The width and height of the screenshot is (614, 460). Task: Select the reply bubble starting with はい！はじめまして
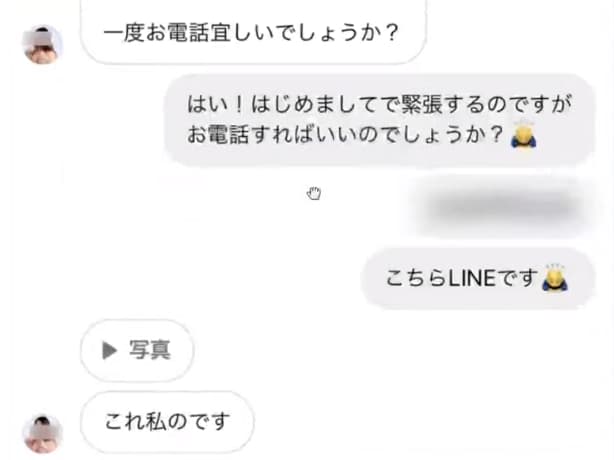(x=379, y=120)
